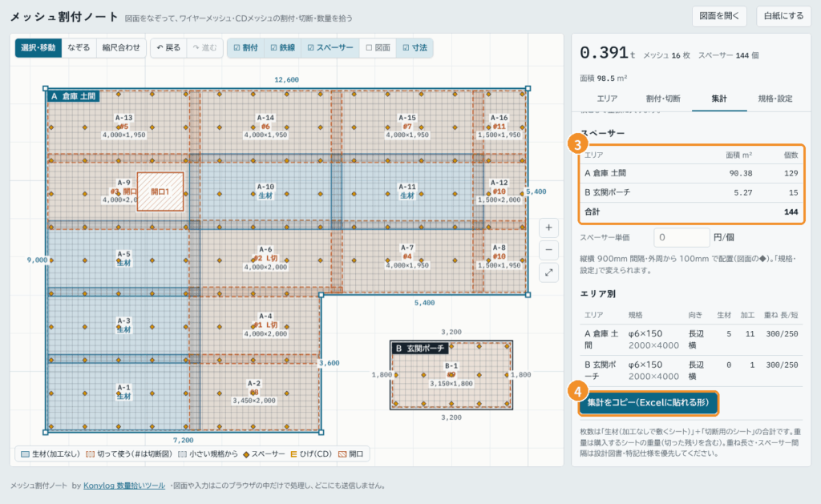Zoom in with the plus icon
821x504 pixels.
click(x=548, y=228)
